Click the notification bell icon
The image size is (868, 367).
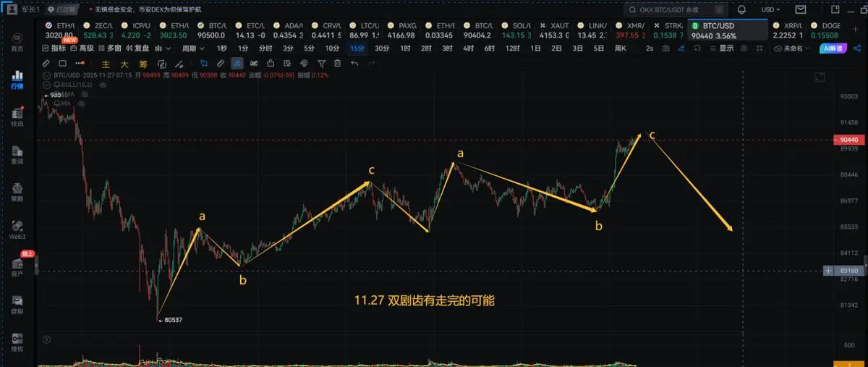[x=741, y=9]
